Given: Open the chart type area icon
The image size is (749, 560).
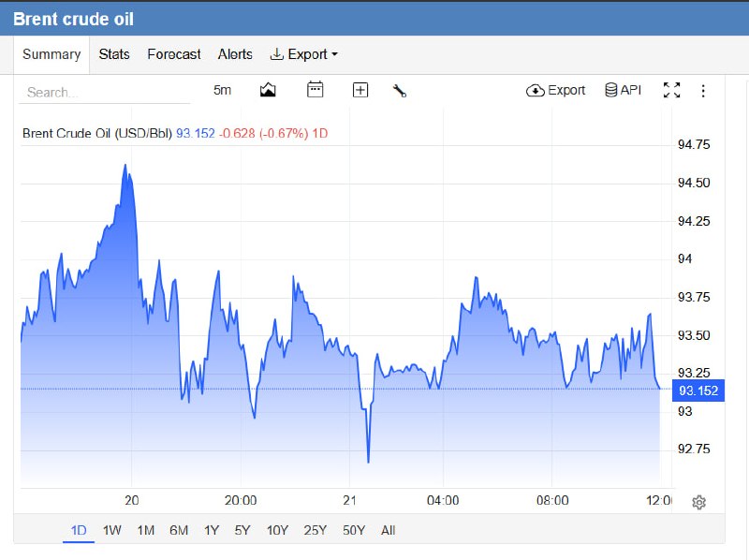Looking at the screenshot, I should pyautogui.click(x=268, y=90).
